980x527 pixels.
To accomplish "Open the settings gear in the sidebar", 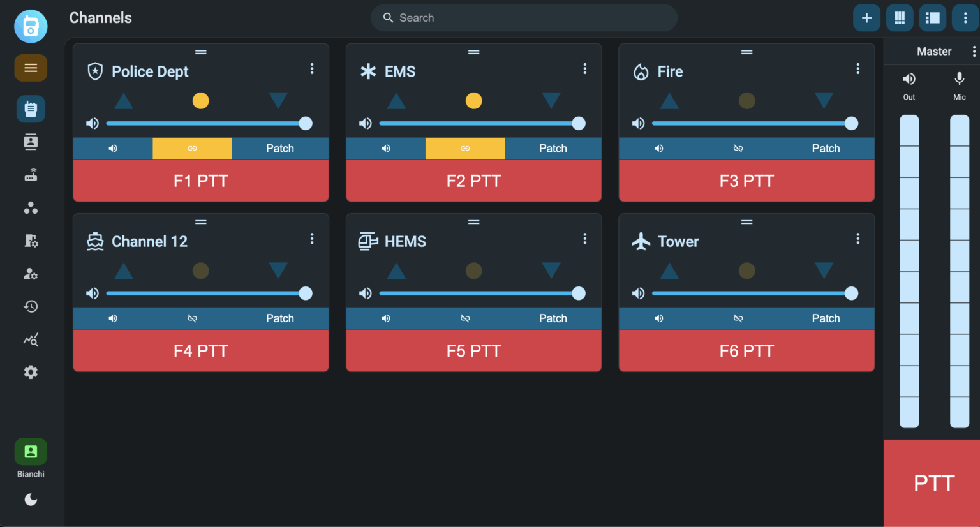I will [31, 373].
